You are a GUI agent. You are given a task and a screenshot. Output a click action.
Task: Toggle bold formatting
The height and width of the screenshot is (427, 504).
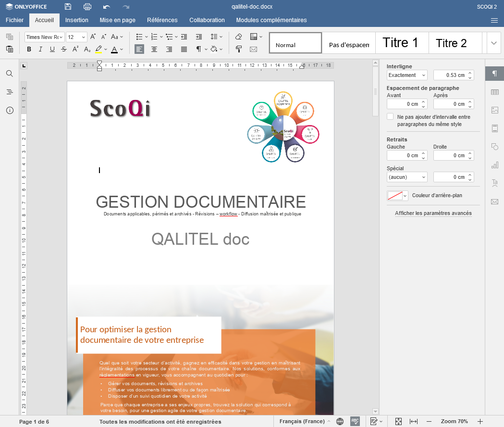pos(29,49)
